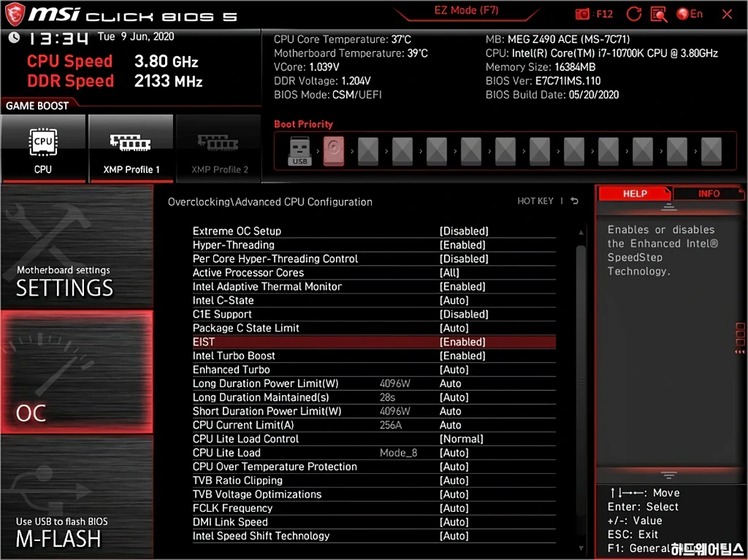748x560 pixels.
Task: Change FCLK Frequency [Auto] value
Action: tap(454, 508)
